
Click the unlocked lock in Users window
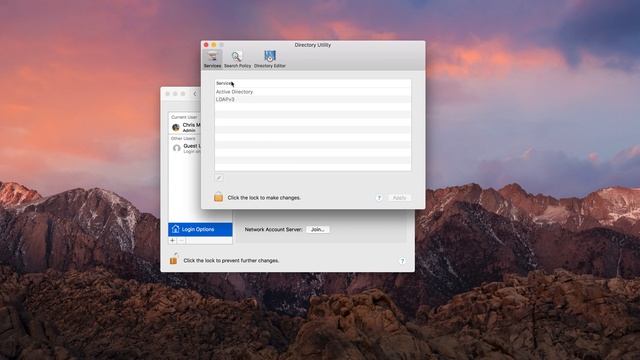tap(173, 259)
